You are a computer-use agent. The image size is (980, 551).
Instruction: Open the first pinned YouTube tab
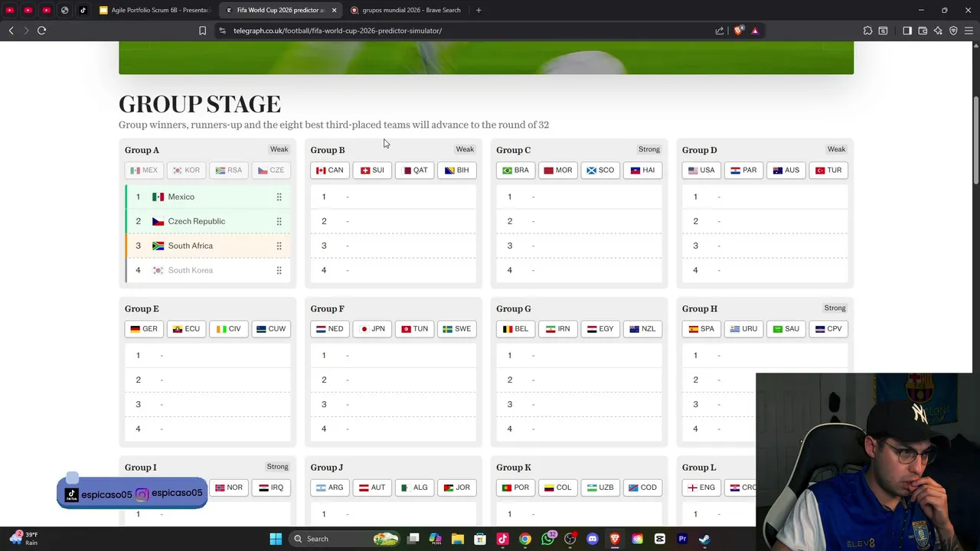(9, 10)
